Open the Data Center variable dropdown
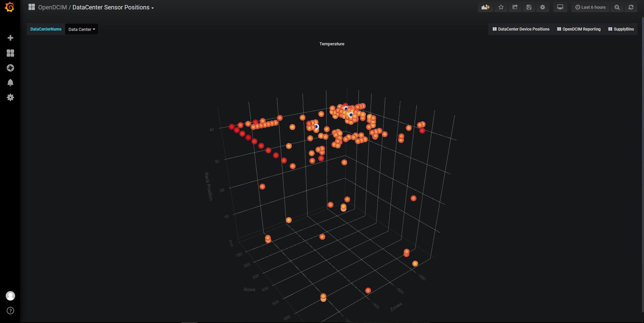The width and height of the screenshot is (644, 323). coord(82,29)
